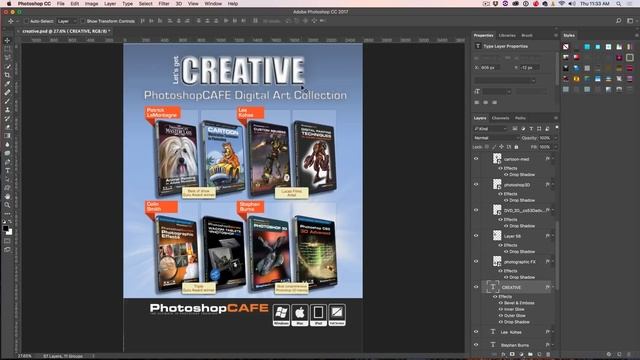
Task: Open the File menu
Action: click(60, 4)
